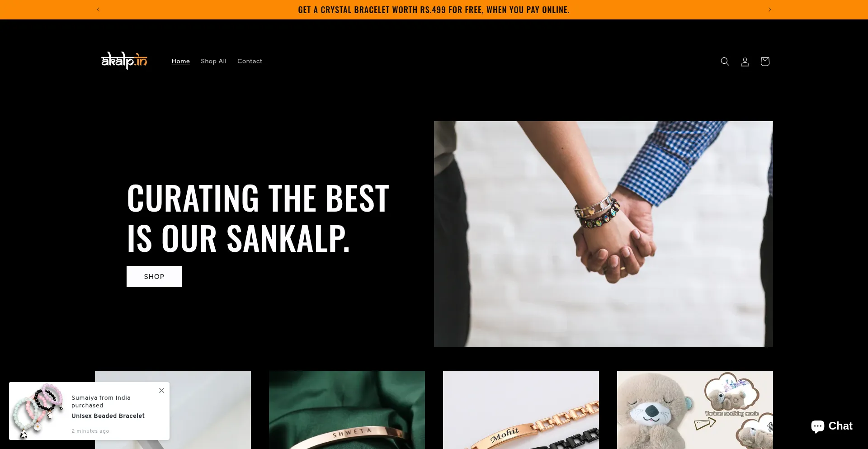Open the SHWETA engraved bangle product image
868x449 pixels.
click(x=347, y=410)
